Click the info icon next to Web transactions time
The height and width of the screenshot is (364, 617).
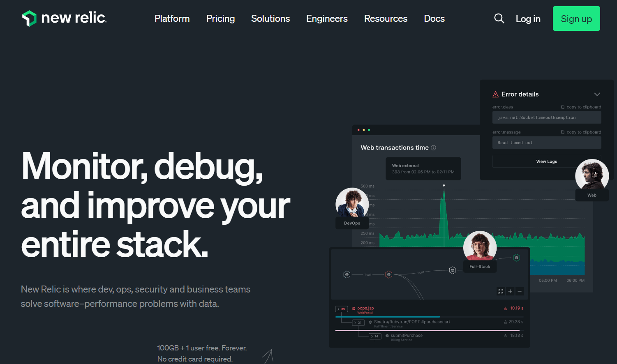coord(434,147)
